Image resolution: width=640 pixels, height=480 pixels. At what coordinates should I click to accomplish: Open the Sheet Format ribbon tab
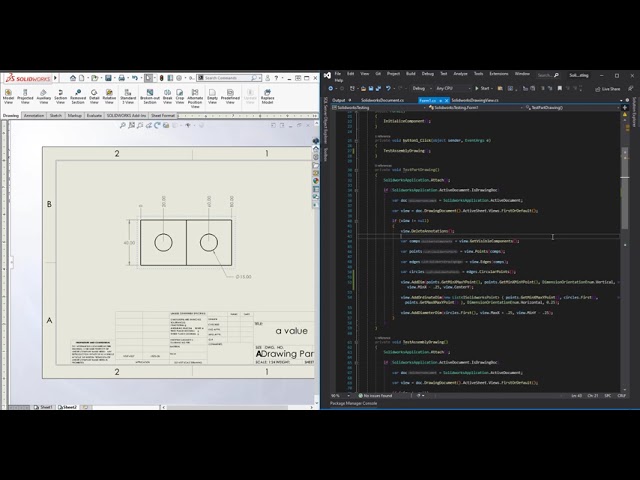coord(163,116)
